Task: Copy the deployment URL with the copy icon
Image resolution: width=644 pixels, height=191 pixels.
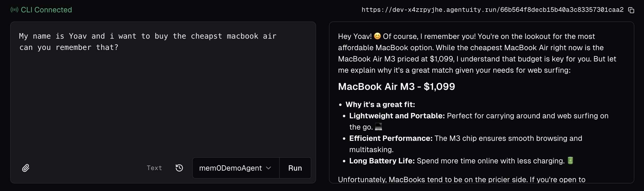Action: pyautogui.click(x=631, y=10)
